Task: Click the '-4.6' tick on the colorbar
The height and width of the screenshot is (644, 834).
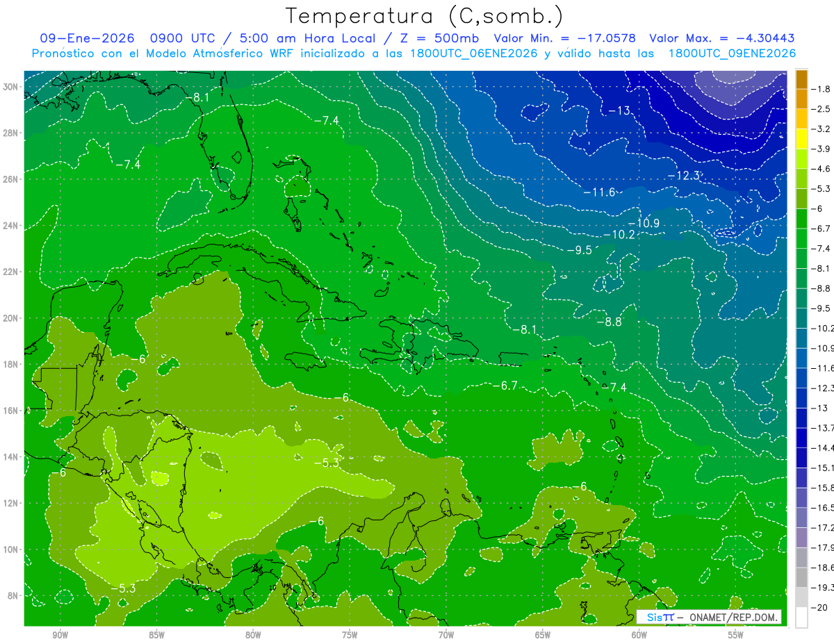Action: tap(821, 169)
